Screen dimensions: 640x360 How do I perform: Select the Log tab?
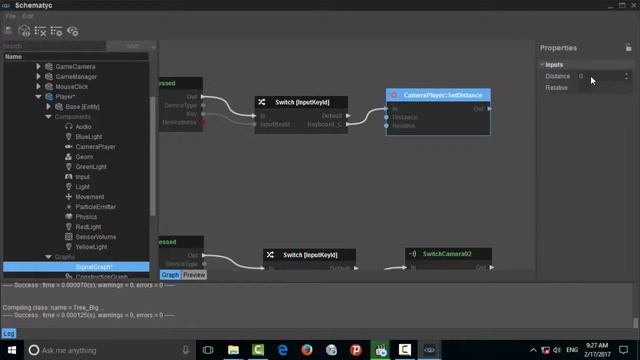pos(9,333)
